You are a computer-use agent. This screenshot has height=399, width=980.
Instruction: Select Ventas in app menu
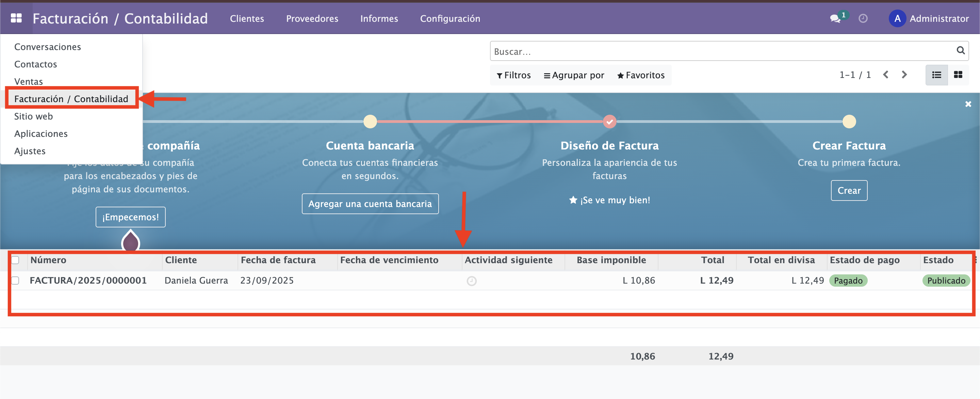[x=29, y=81]
